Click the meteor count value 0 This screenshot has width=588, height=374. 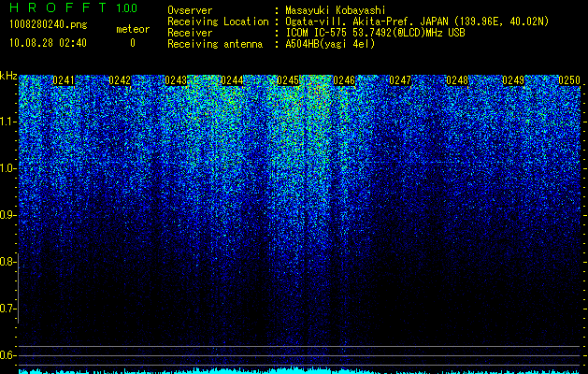point(133,43)
